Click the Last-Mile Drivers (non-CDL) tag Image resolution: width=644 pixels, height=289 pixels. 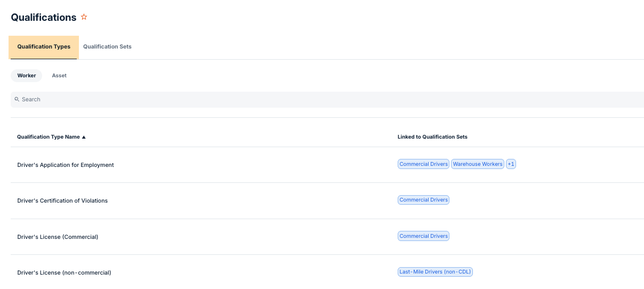[436, 272]
